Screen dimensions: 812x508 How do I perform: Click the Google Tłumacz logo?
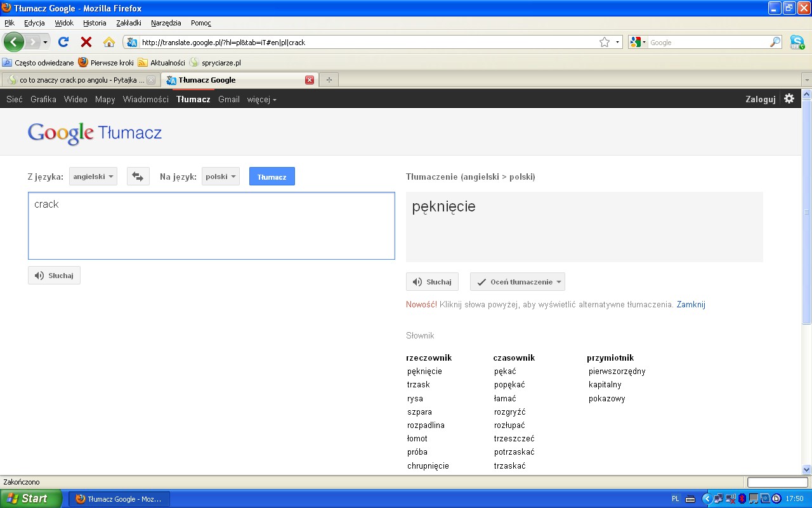tap(95, 133)
